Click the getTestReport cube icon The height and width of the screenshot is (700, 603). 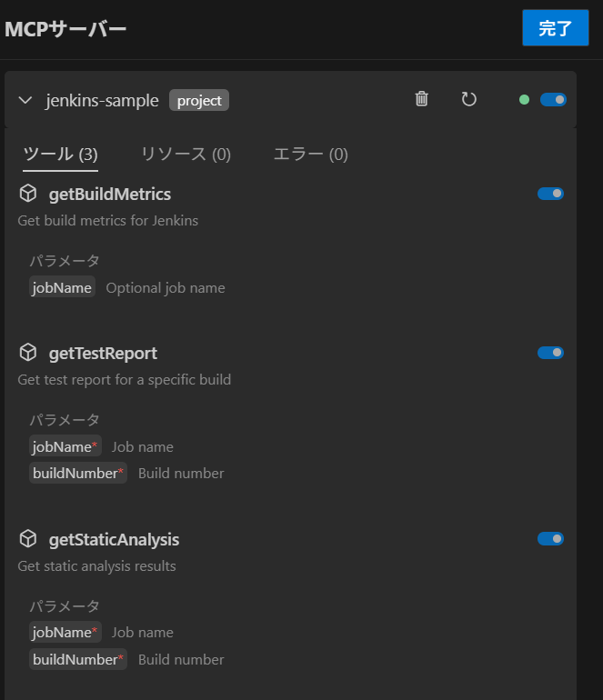pyautogui.click(x=28, y=353)
